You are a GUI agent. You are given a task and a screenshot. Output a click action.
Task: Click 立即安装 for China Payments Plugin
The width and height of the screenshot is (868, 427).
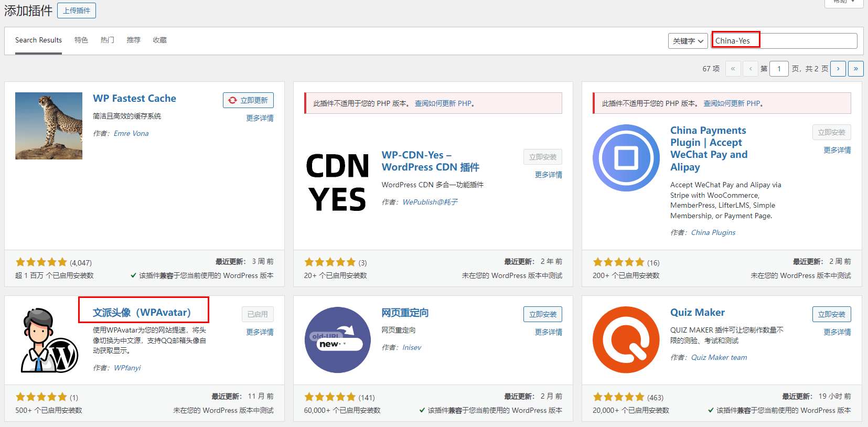click(832, 132)
